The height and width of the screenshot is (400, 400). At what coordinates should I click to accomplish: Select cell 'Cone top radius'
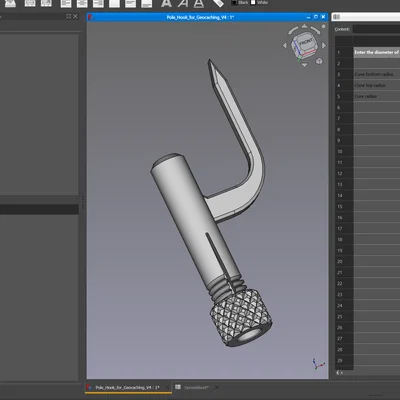pyautogui.click(x=377, y=85)
